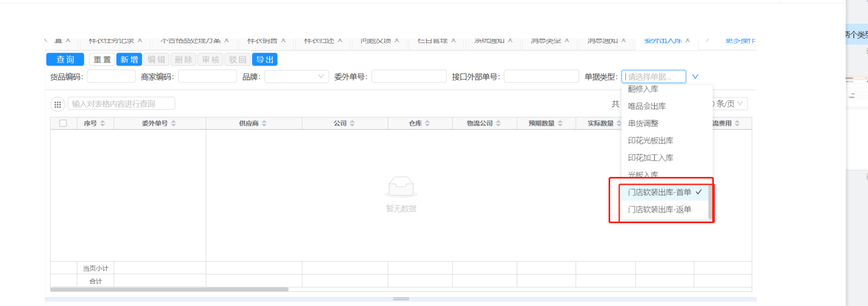Click the 查询 search button
The image size is (868, 306).
click(x=65, y=60)
